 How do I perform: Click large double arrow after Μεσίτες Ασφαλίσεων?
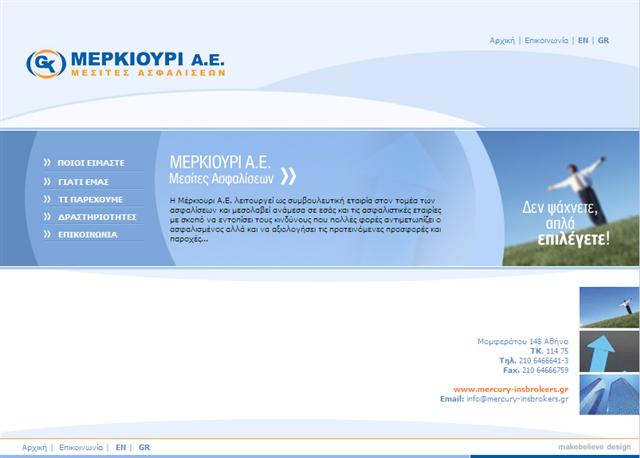(x=289, y=176)
